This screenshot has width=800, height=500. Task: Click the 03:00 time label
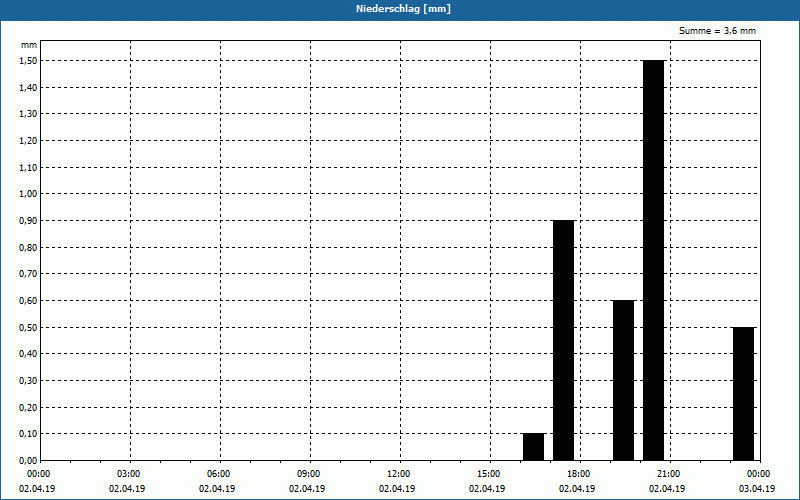pos(131,474)
